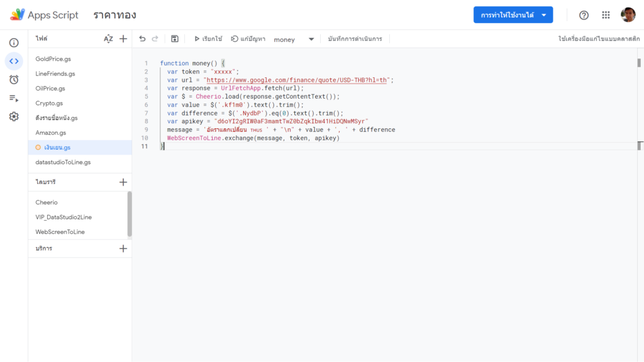Screen dimensions: 644x362
Task: Click the Google Finance URL in line 3
Action: click(297, 80)
